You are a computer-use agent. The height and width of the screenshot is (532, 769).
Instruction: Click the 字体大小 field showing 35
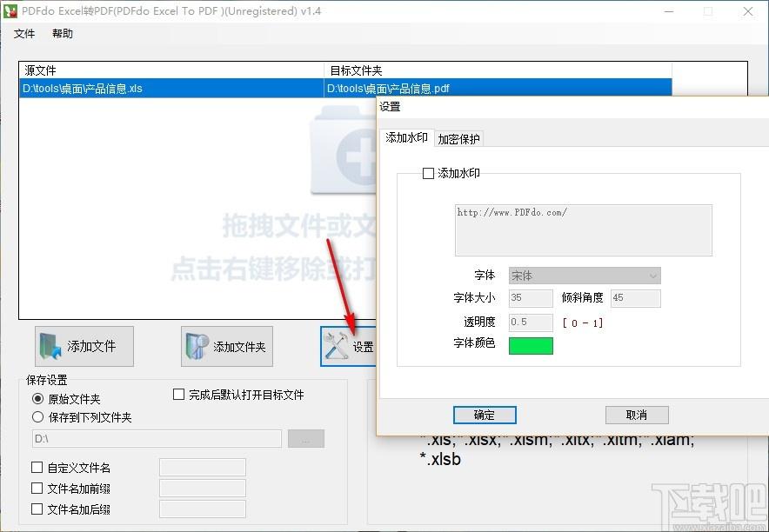tap(531, 298)
